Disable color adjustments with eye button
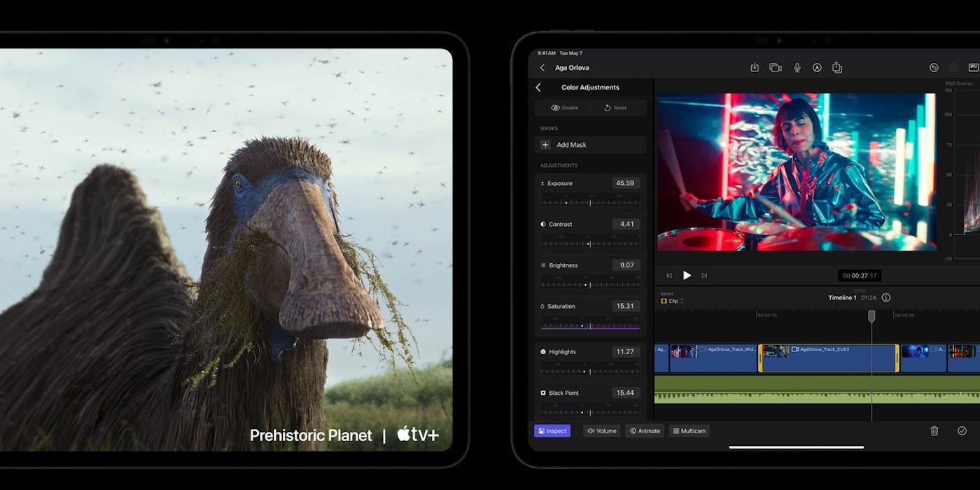The image size is (980, 490). 564,108
